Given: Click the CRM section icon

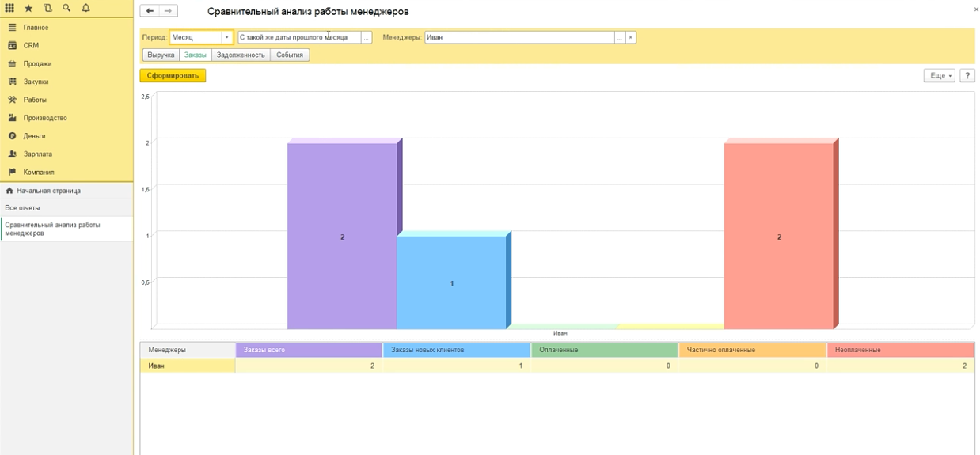Looking at the screenshot, I should [12, 46].
